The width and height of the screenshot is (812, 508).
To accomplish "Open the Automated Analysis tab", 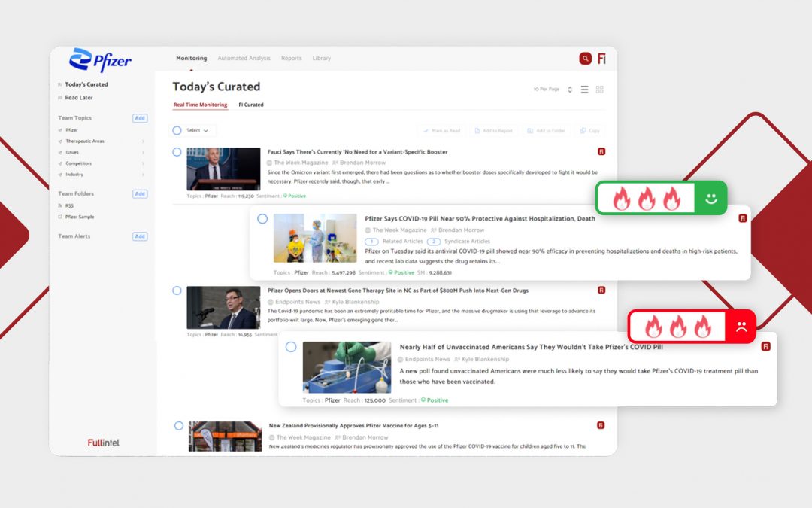I will [x=244, y=58].
